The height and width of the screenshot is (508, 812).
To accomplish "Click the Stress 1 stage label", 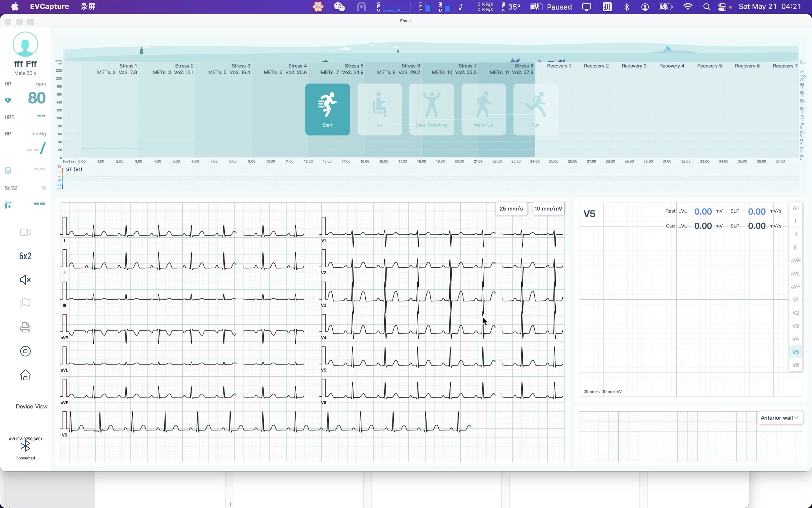I will click(128, 66).
